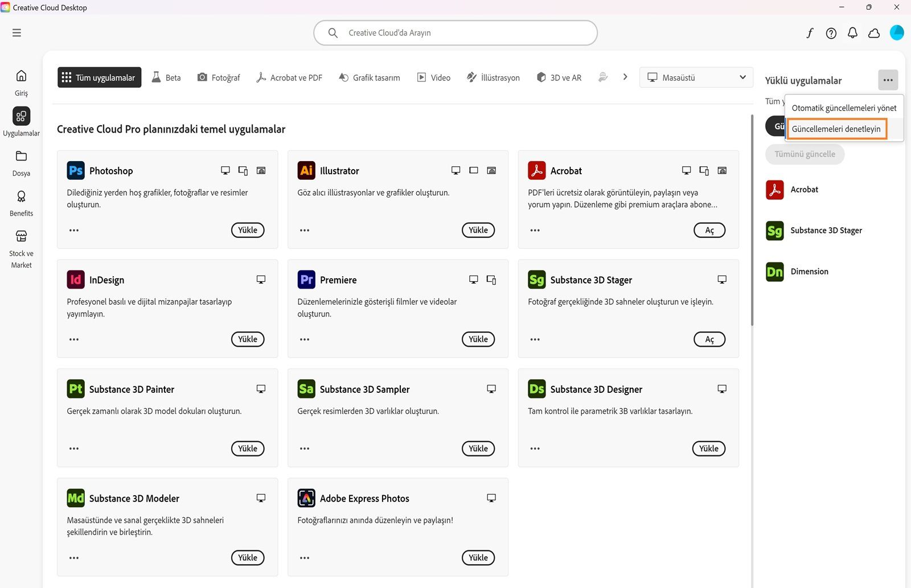911x588 pixels.
Task: Choose Otomatik güncellemeleri yönet menu item
Action: (x=844, y=108)
